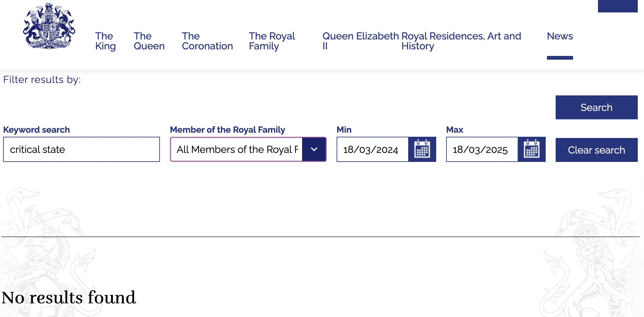Click the Royal coat of arms logo

49,26
